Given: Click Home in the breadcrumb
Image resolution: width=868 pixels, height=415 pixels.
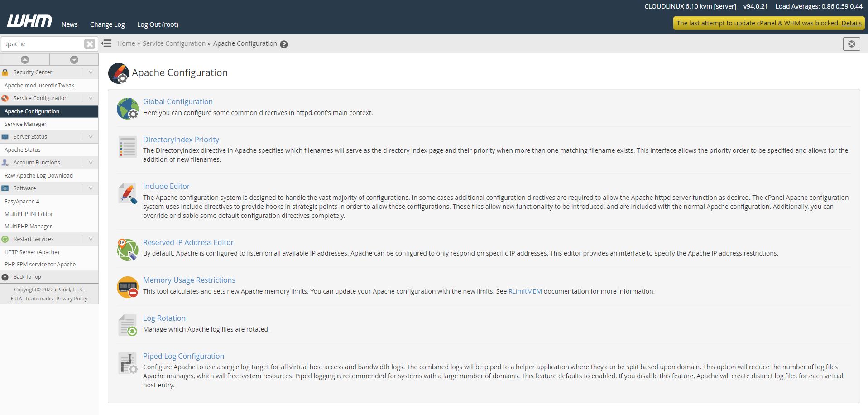Looking at the screenshot, I should coord(126,43).
